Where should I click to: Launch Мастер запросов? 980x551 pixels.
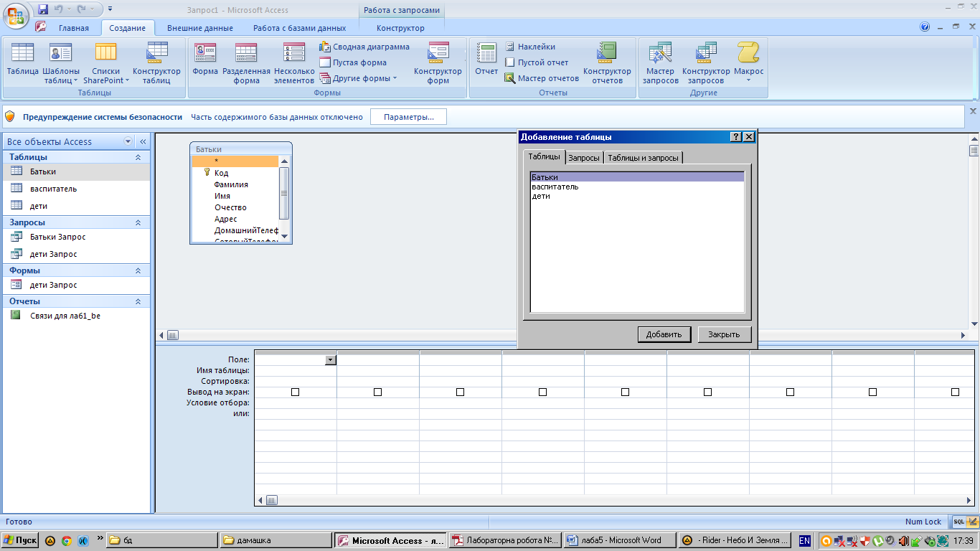click(x=660, y=63)
